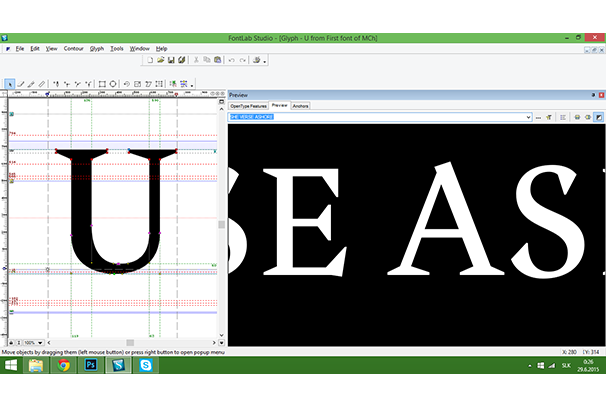Open the Anchors tab
The height and width of the screenshot is (406, 606).
coord(301,105)
